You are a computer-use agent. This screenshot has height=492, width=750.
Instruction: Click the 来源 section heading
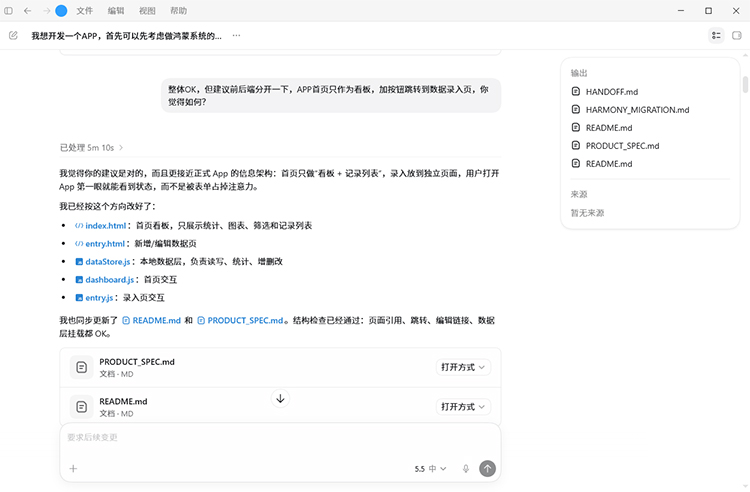pos(579,195)
